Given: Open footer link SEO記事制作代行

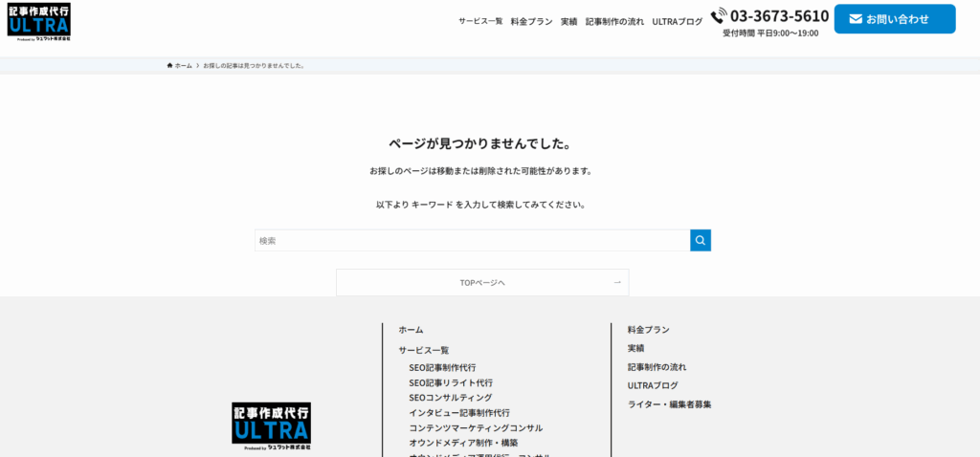Looking at the screenshot, I should (x=442, y=367).
